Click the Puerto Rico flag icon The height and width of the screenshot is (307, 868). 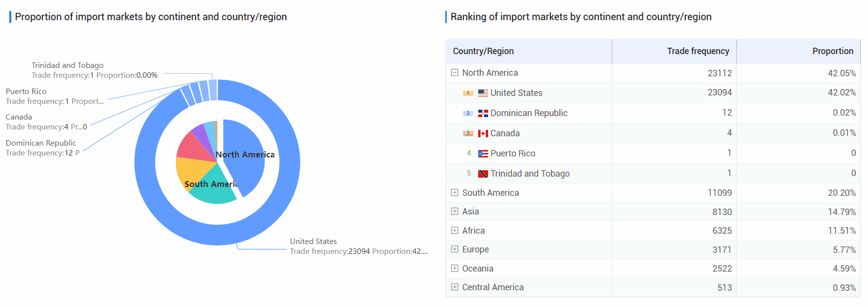483,153
